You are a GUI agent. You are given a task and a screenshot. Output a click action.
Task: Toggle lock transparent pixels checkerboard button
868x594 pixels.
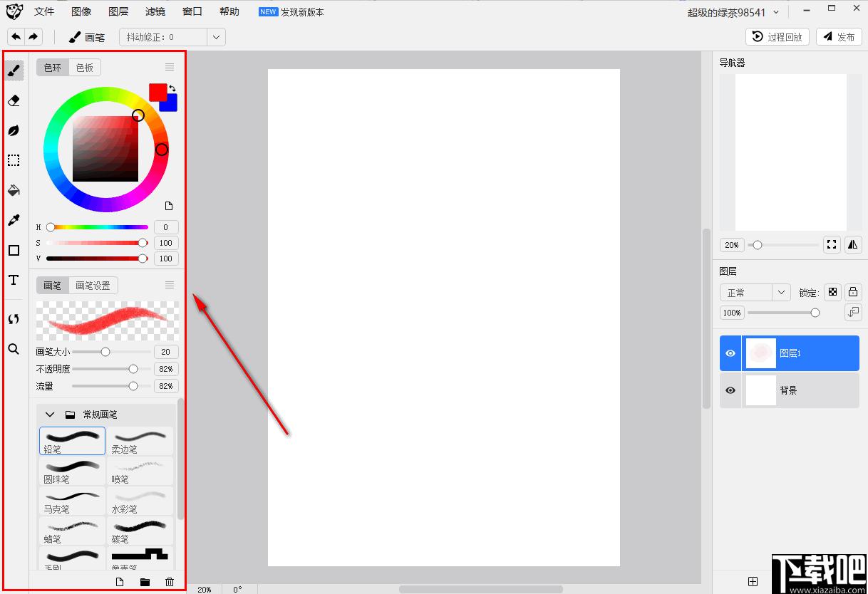point(832,292)
